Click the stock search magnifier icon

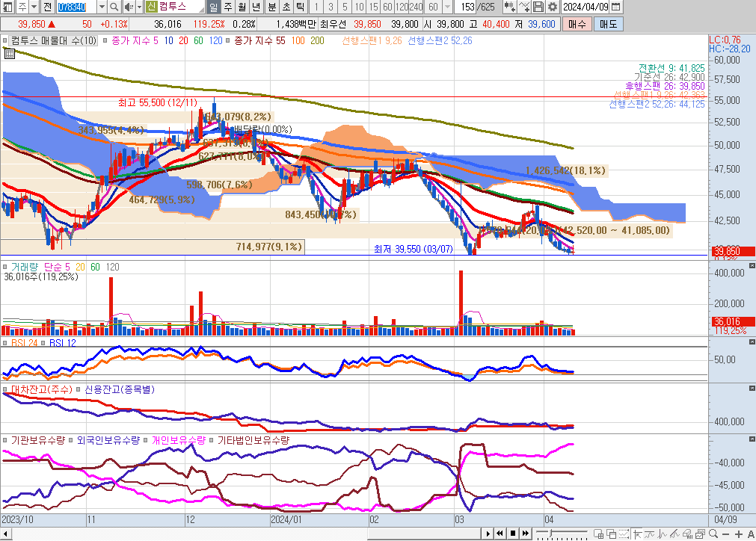(114, 7)
